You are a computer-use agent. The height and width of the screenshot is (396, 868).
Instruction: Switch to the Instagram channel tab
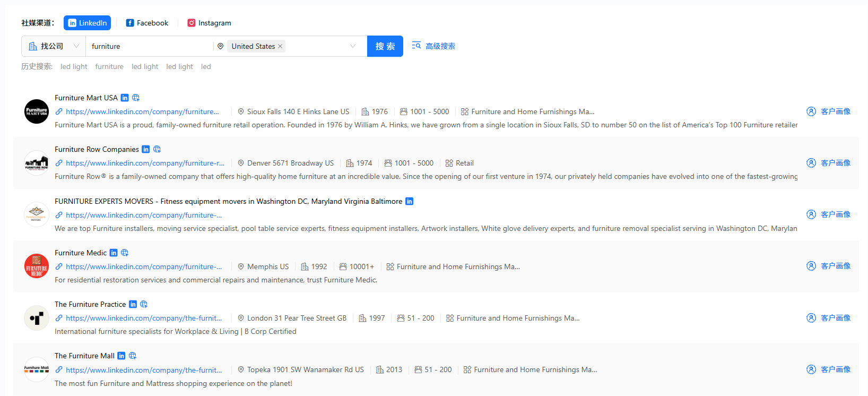(209, 23)
